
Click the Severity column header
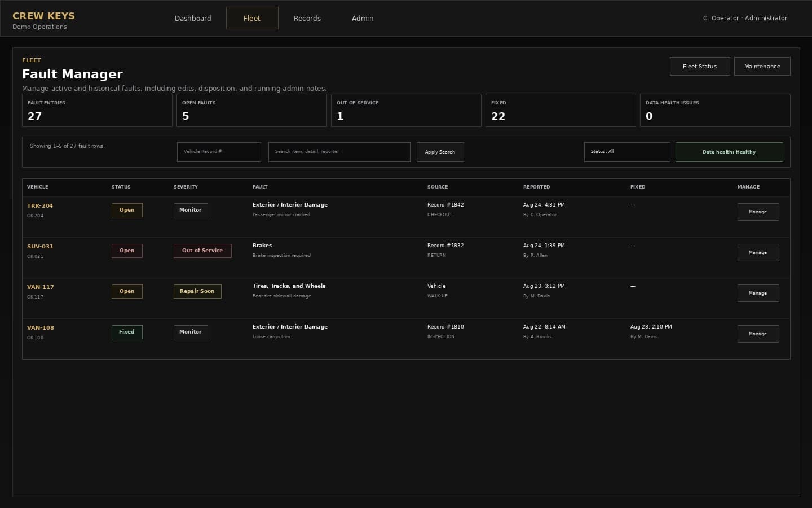(186, 187)
